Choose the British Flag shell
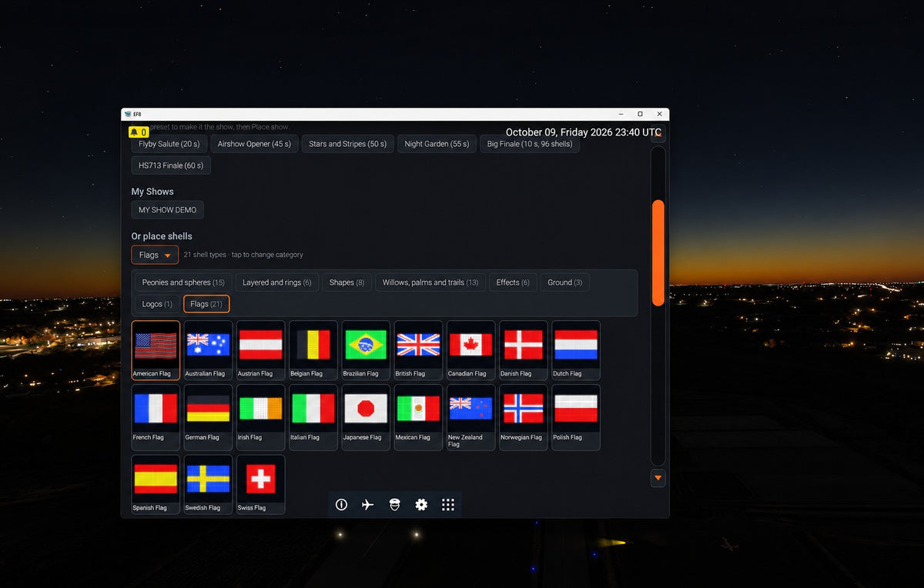924x588 pixels. pos(418,350)
